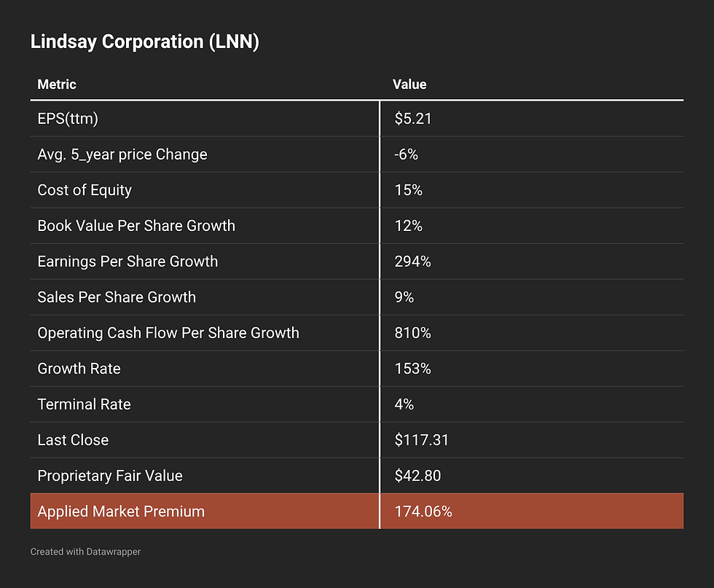Select highlighted 'Applied Market Premium' label
This screenshot has height=588, width=714.
click(x=121, y=511)
